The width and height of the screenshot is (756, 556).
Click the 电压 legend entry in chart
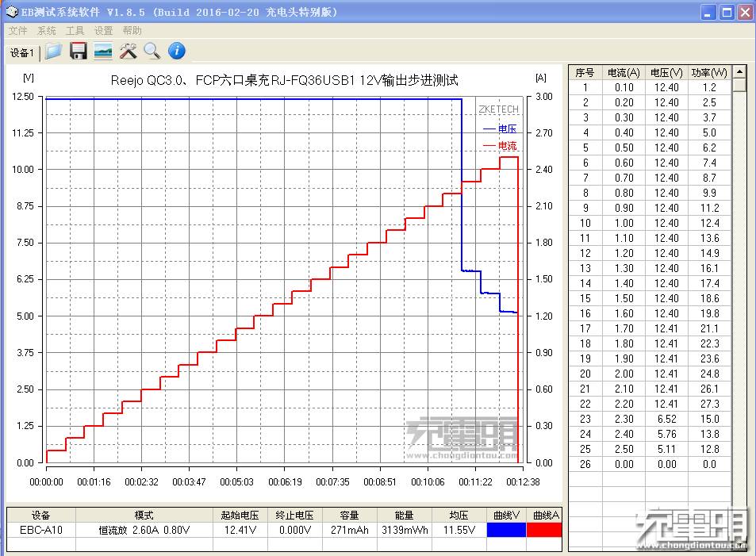coord(500,128)
